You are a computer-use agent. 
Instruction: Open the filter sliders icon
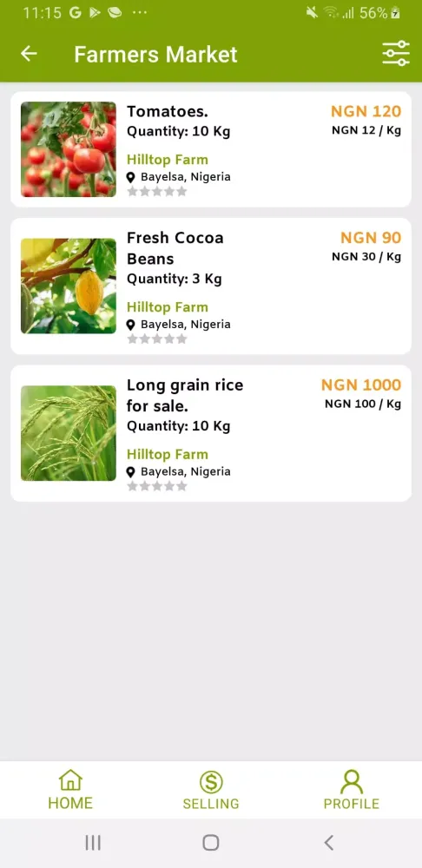[396, 54]
